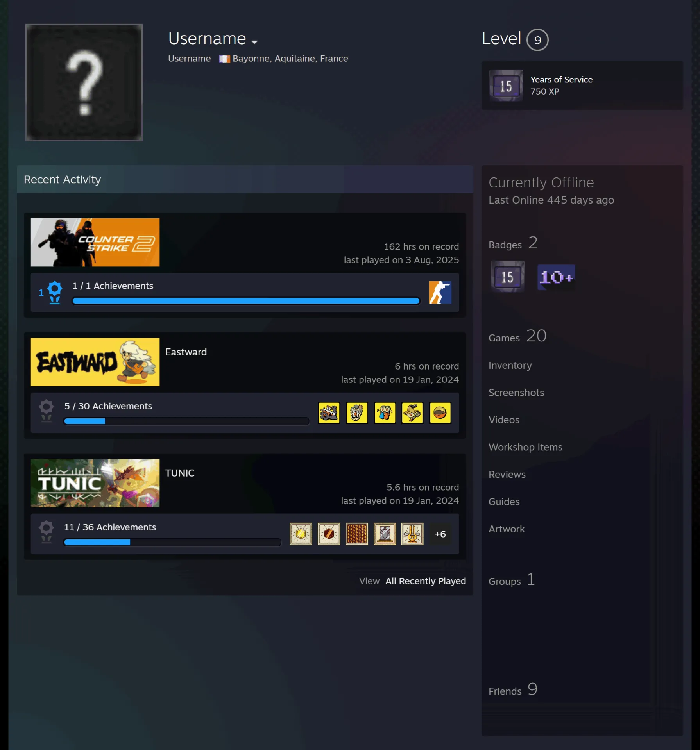The image size is (700, 750).
Task: Click the Eastward achievements progress bar
Action: (x=186, y=421)
